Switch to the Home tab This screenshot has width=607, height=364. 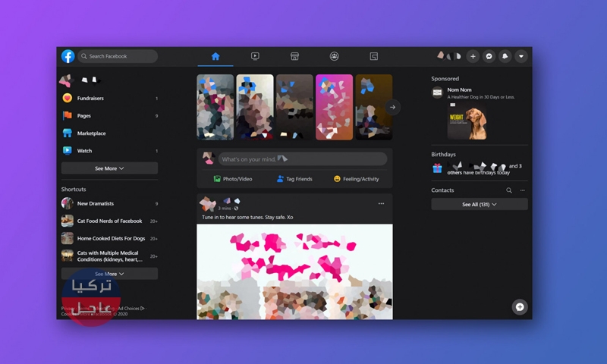coord(215,56)
